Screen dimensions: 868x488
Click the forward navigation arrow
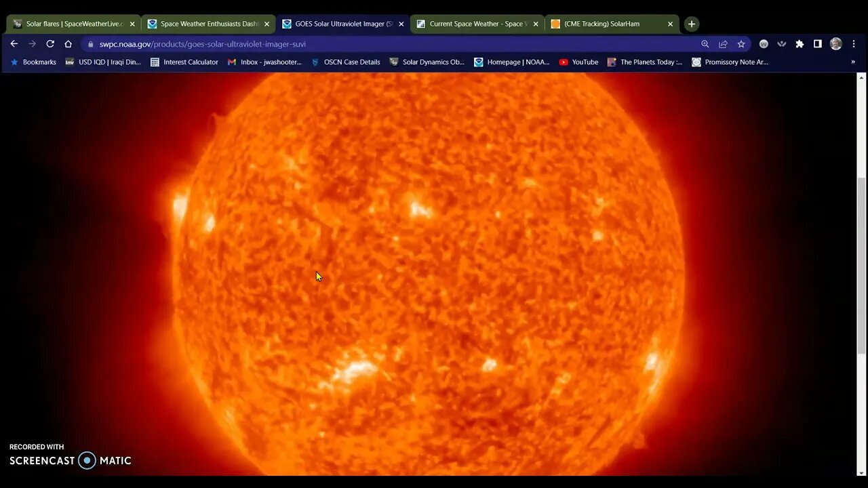click(32, 43)
